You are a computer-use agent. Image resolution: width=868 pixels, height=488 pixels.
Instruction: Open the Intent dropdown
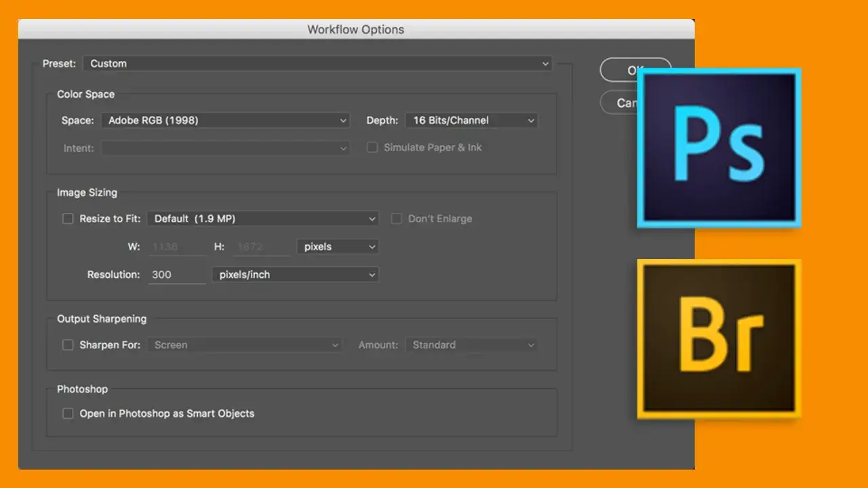(226, 148)
